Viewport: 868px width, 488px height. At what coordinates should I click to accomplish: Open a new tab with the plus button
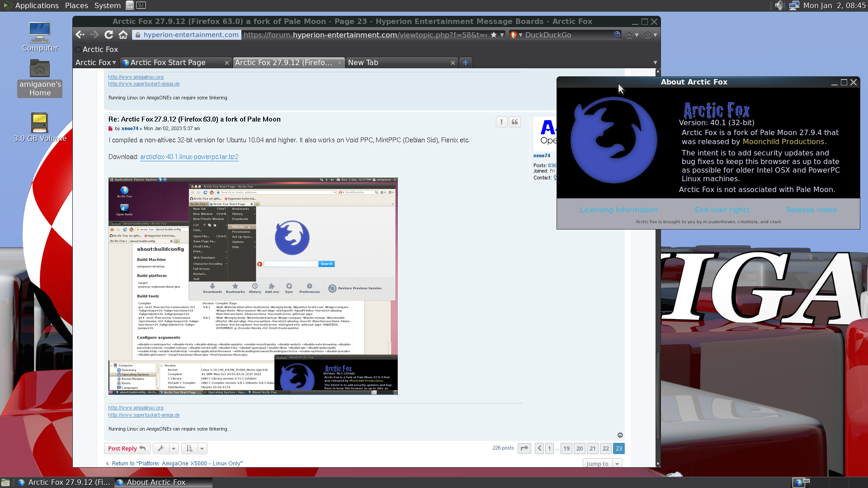pos(465,63)
